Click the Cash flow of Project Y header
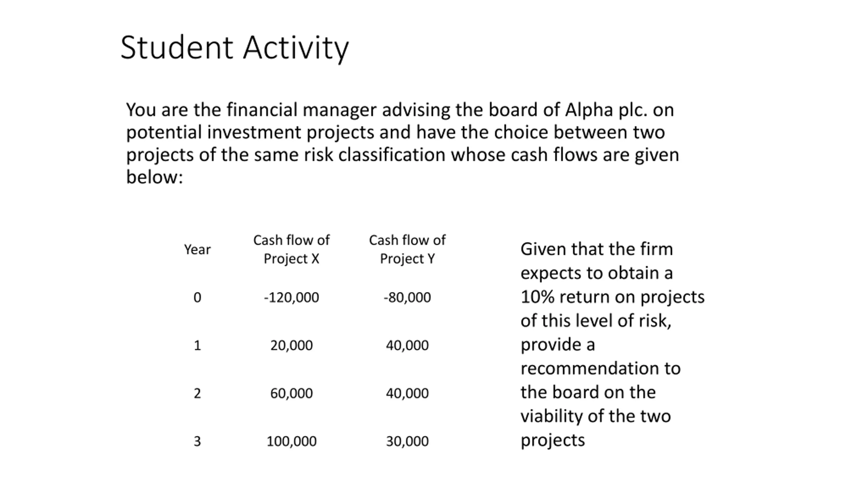This screenshot has height=488, width=868. tap(407, 249)
